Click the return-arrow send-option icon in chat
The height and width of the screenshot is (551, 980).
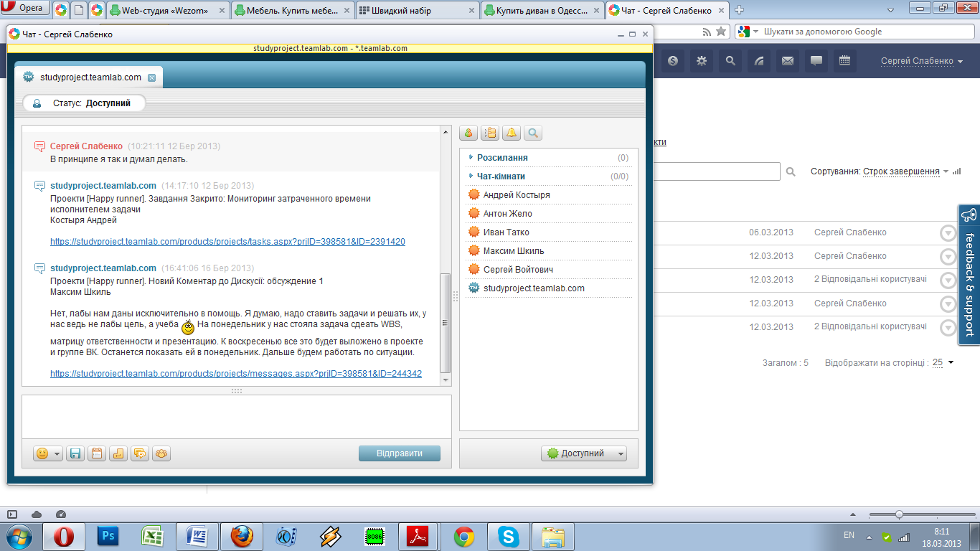118,453
